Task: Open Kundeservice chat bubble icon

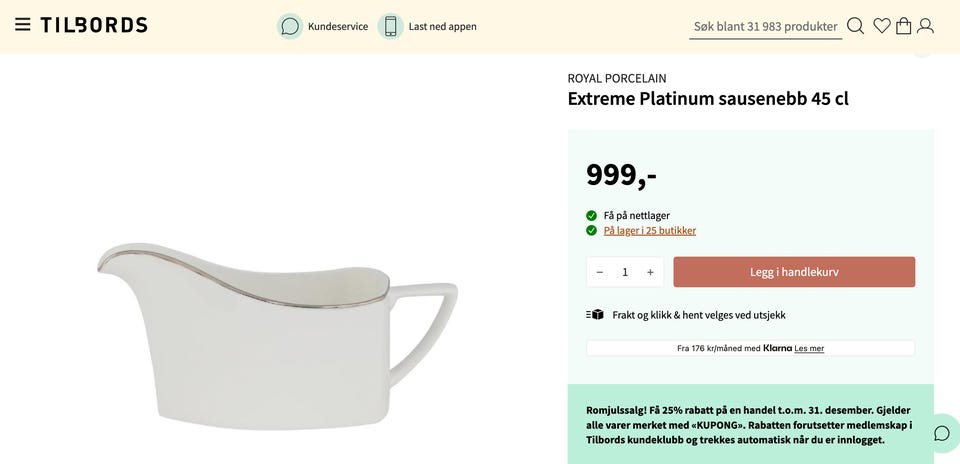Action: pyautogui.click(x=290, y=26)
